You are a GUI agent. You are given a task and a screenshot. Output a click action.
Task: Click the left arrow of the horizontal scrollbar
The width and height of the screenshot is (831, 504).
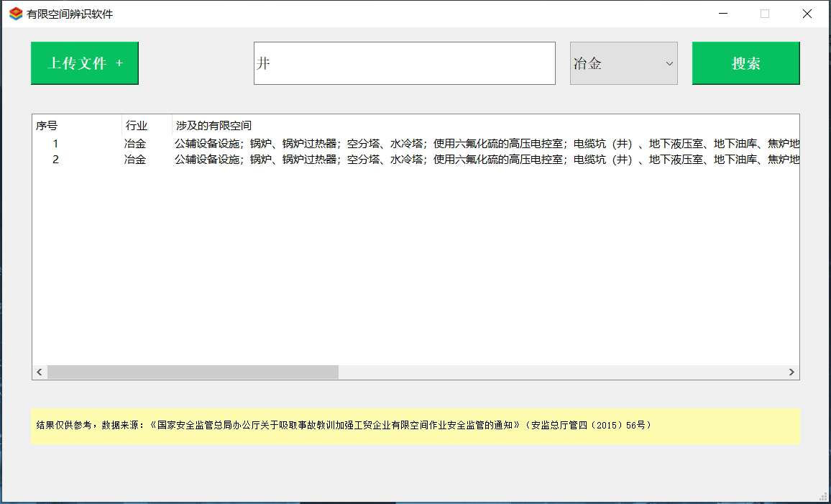pyautogui.click(x=39, y=372)
